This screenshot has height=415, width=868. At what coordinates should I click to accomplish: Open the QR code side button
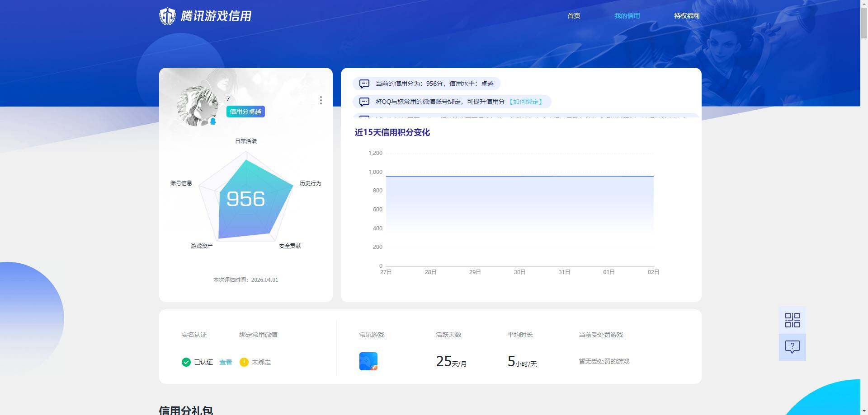[792, 320]
